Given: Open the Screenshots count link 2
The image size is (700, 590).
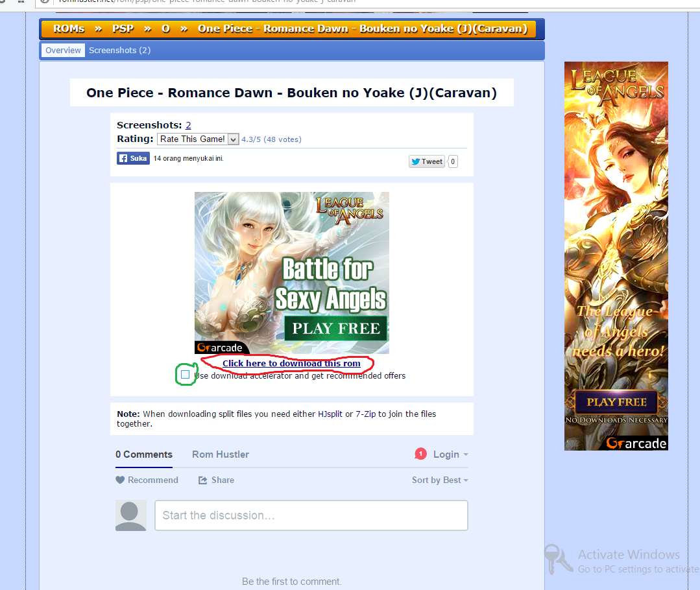Looking at the screenshot, I should point(188,125).
